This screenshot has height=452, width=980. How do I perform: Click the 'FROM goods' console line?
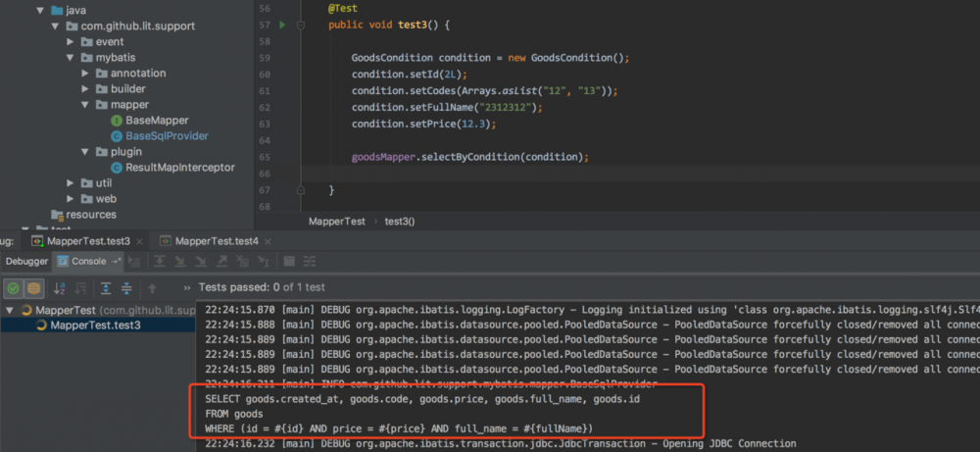234,414
